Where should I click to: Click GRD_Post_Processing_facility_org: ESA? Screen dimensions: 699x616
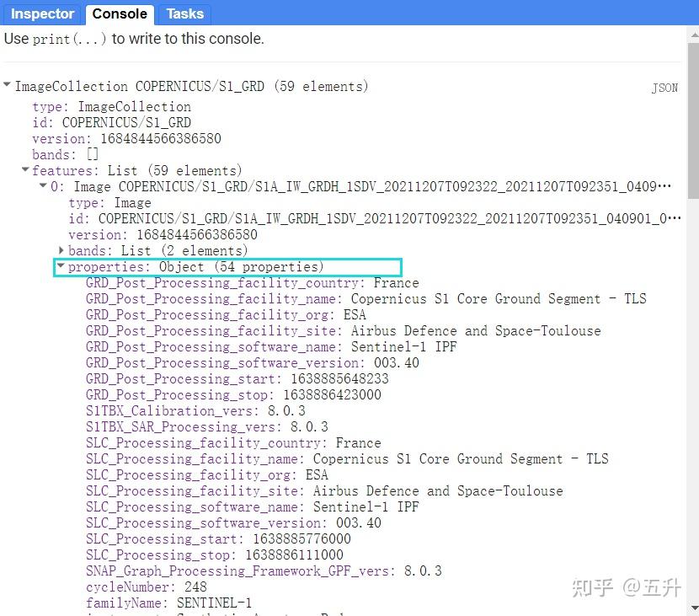click(226, 315)
